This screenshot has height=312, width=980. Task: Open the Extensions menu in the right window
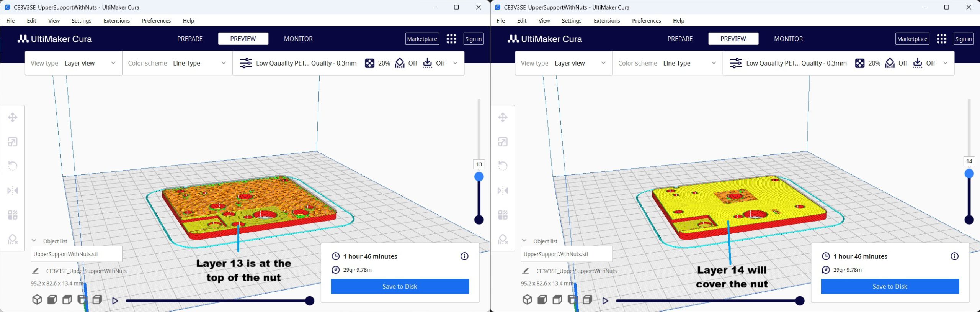pyautogui.click(x=606, y=21)
